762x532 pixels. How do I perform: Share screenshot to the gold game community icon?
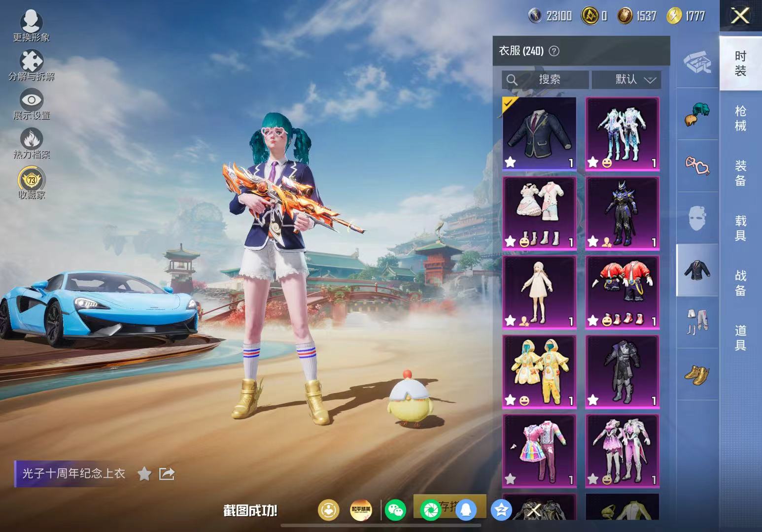[x=329, y=510]
